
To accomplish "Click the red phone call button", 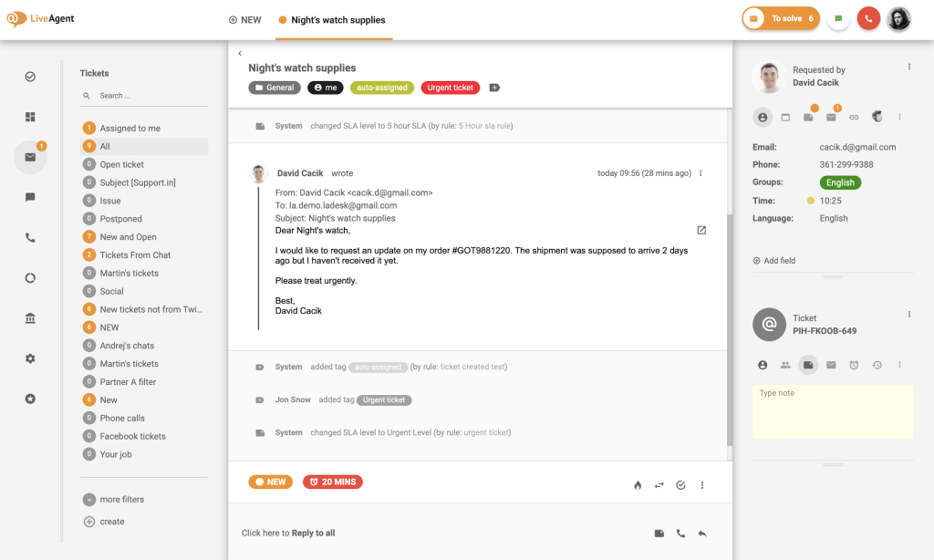I will [x=868, y=18].
